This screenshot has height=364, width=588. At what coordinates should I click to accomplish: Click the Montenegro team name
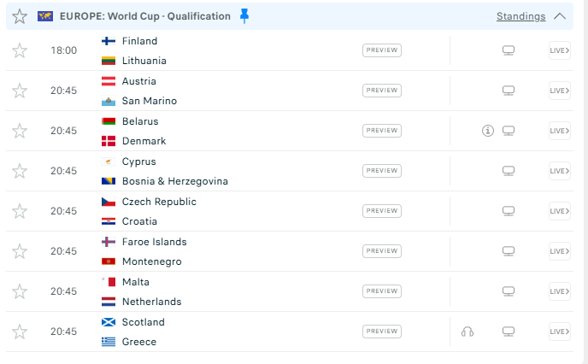(x=151, y=261)
